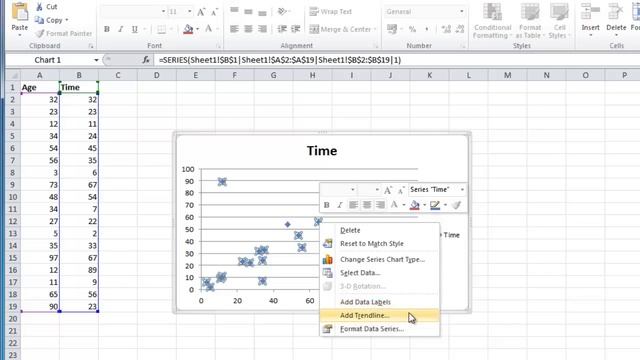The width and height of the screenshot is (640, 360).
Task: Click the Decrease Decimal icon
Action: click(460, 29)
